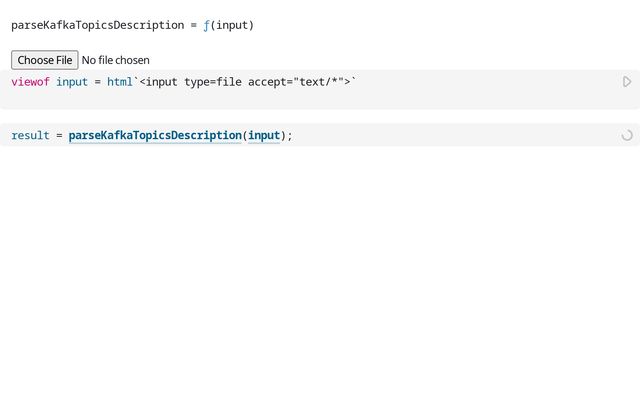Follow the input reference inside result call
640x400 pixels.
(x=264, y=135)
